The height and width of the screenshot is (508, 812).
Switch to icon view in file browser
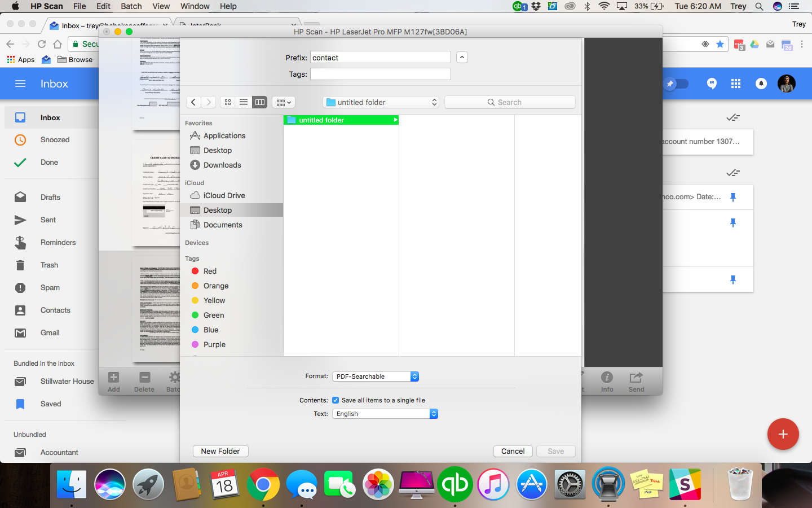tap(228, 102)
